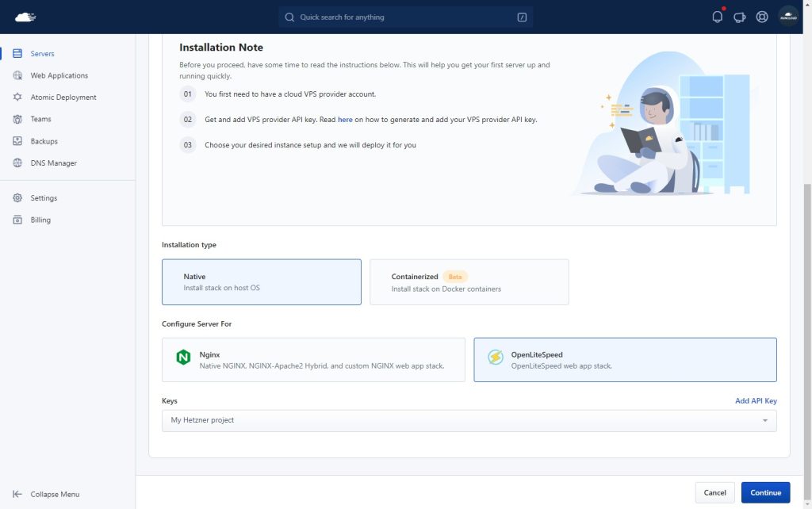Click the Continue button
Image resolution: width=812 pixels, height=509 pixels.
click(765, 492)
